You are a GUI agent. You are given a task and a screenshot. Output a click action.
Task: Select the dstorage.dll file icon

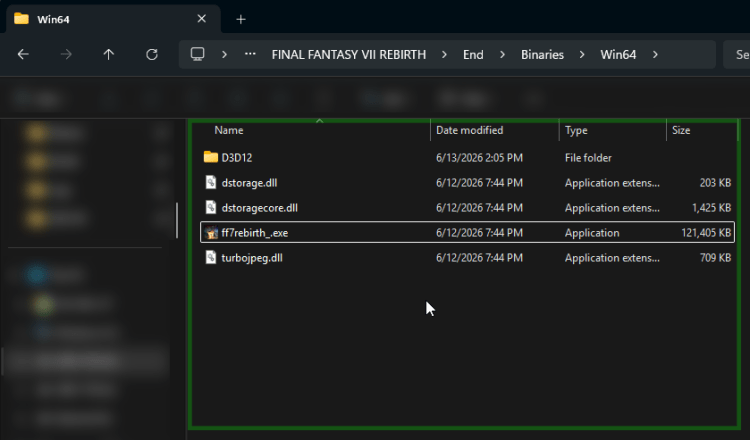210,182
